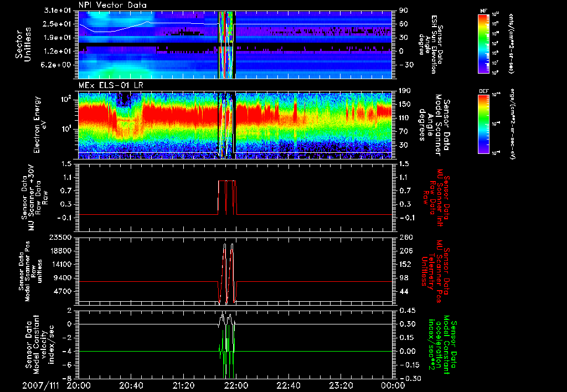
Task: Click the green 'Model Constant acceleration' axis title
Action: [442, 343]
